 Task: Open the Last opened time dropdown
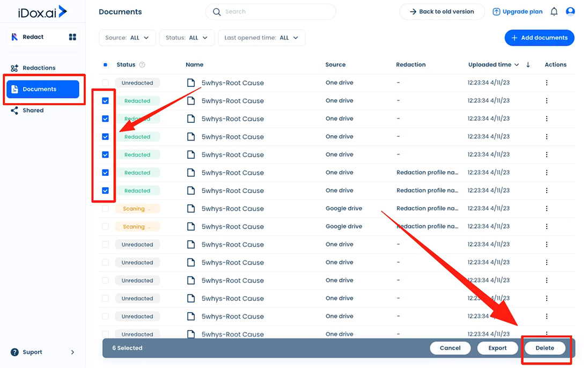tap(261, 38)
